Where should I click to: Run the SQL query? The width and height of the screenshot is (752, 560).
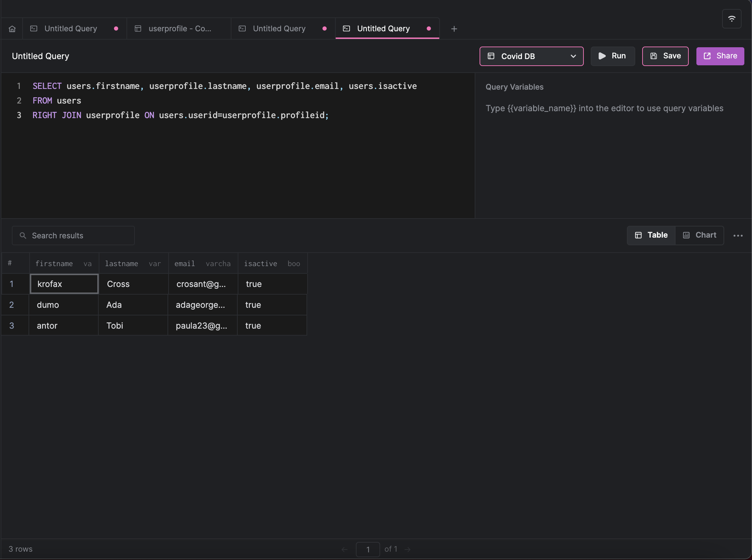pos(613,56)
